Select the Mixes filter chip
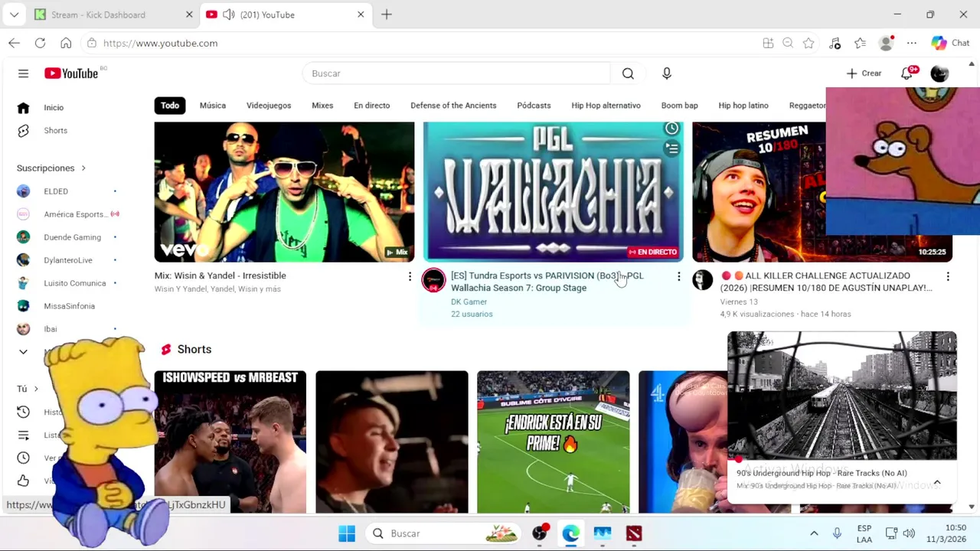Viewport: 980px width, 551px height. (x=322, y=106)
